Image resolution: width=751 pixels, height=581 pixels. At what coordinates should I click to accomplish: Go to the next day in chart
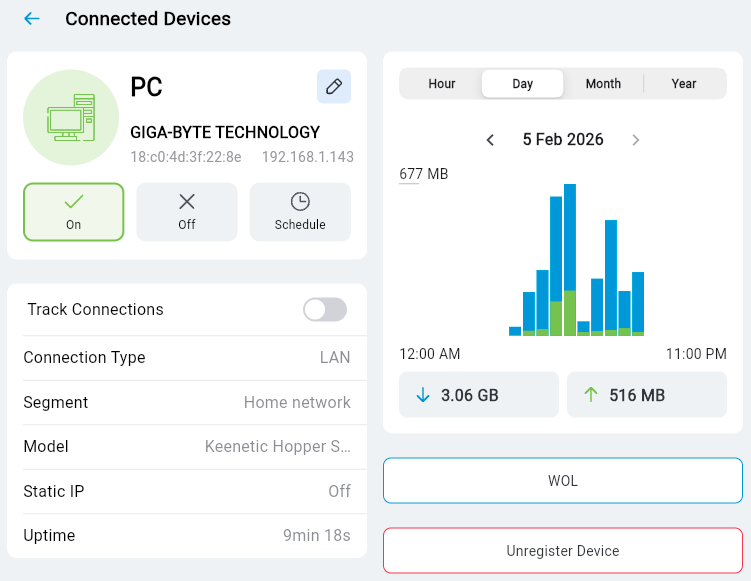636,140
